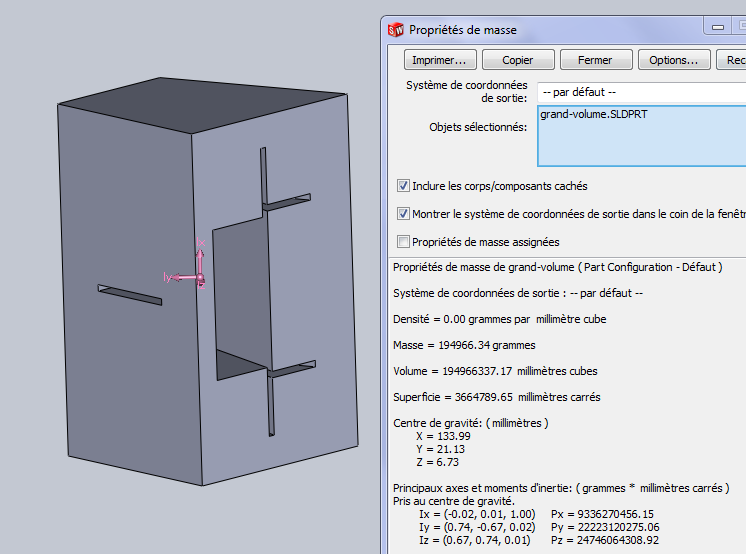The height and width of the screenshot is (554, 746).
Task: Click the X = 133.99 center value
Action: pyautogui.click(x=443, y=436)
